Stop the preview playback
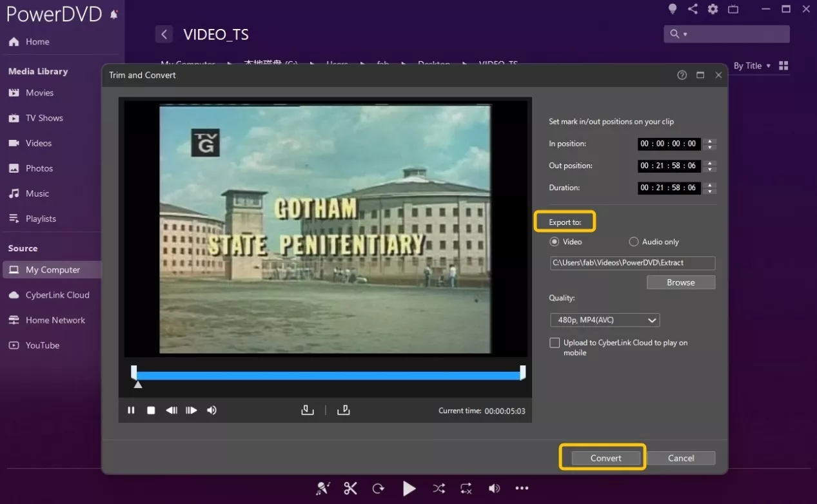 [x=151, y=411]
